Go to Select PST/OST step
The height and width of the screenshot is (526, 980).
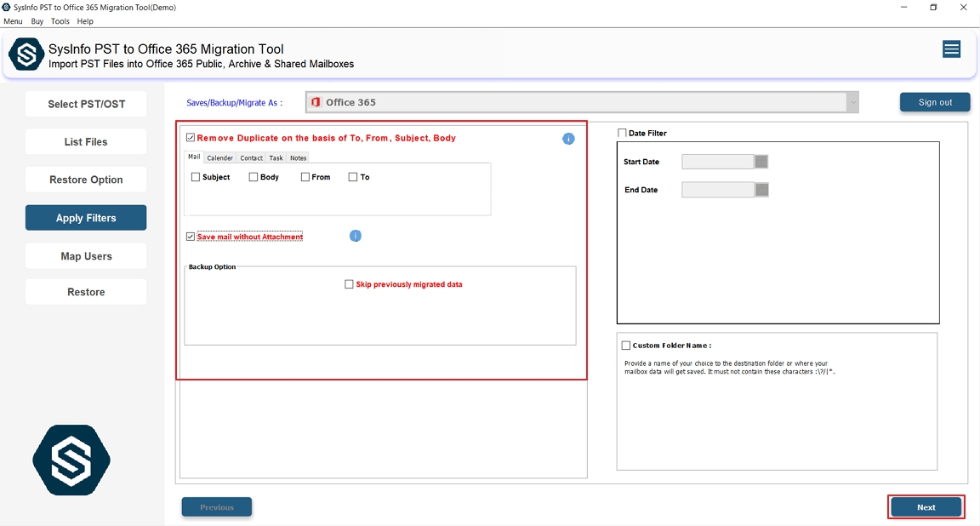86,104
